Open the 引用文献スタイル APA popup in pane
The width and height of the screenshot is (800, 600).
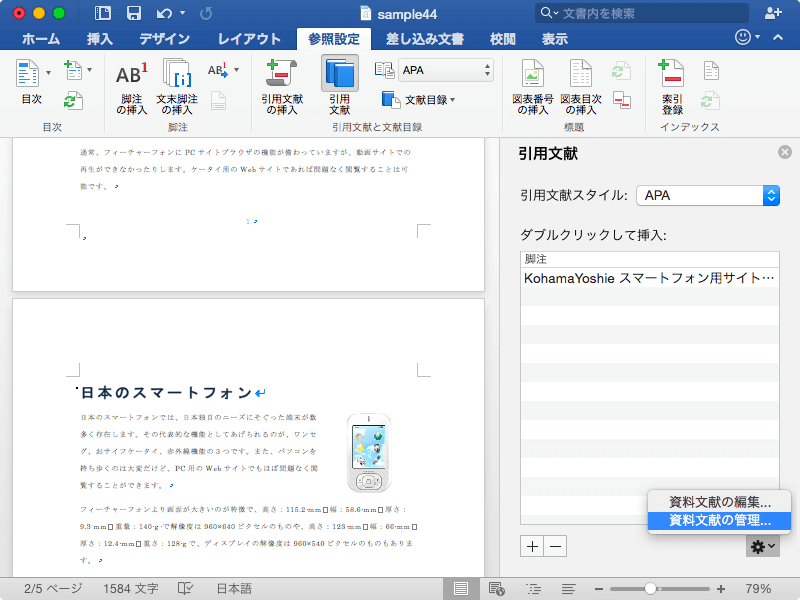coord(708,195)
